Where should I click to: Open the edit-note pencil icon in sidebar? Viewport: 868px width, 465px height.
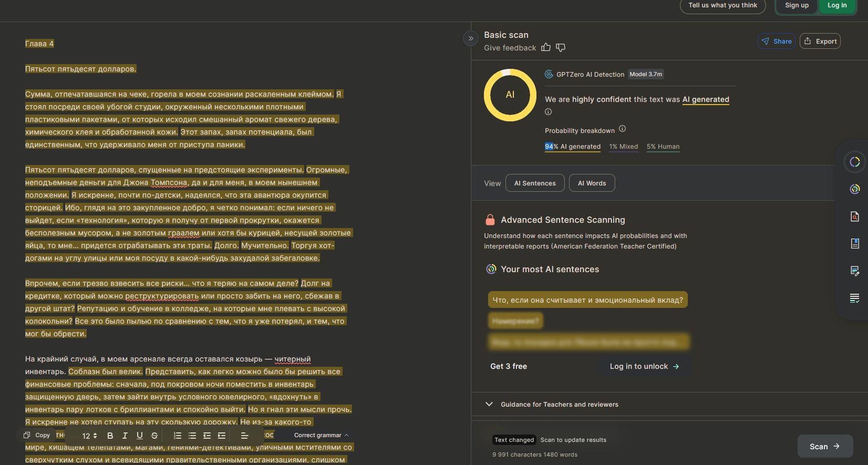(854, 271)
